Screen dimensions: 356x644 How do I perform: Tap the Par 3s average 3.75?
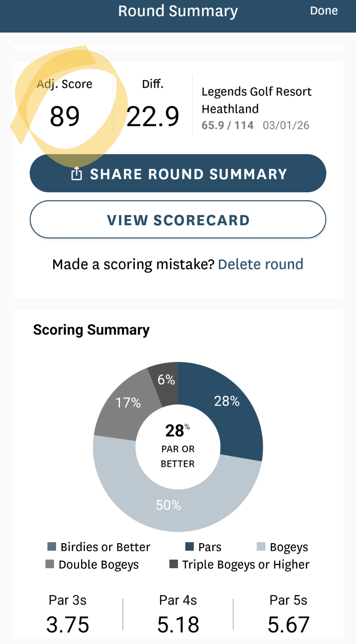[x=68, y=624]
